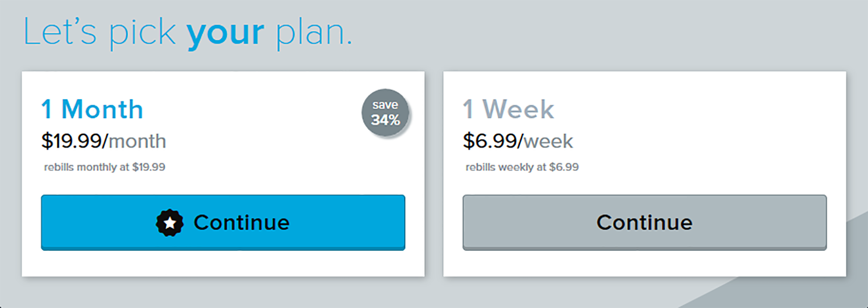Click the white margin beneath the blue Continue button
Screen dimensions: 868x308
coord(223,263)
